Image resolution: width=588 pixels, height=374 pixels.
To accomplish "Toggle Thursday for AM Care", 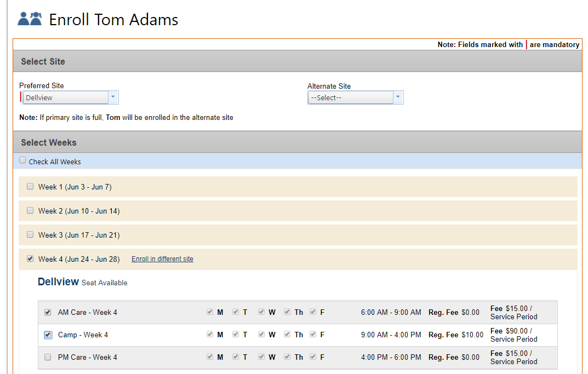I will [287, 312].
